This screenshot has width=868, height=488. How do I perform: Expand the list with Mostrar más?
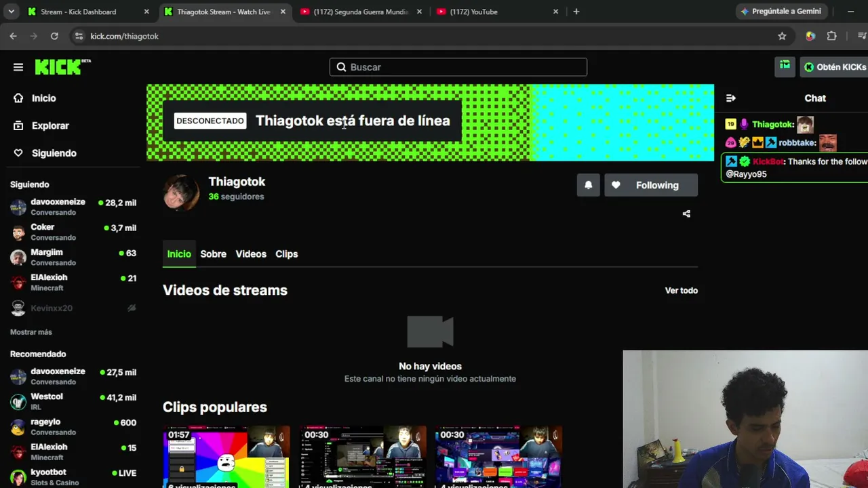point(31,332)
